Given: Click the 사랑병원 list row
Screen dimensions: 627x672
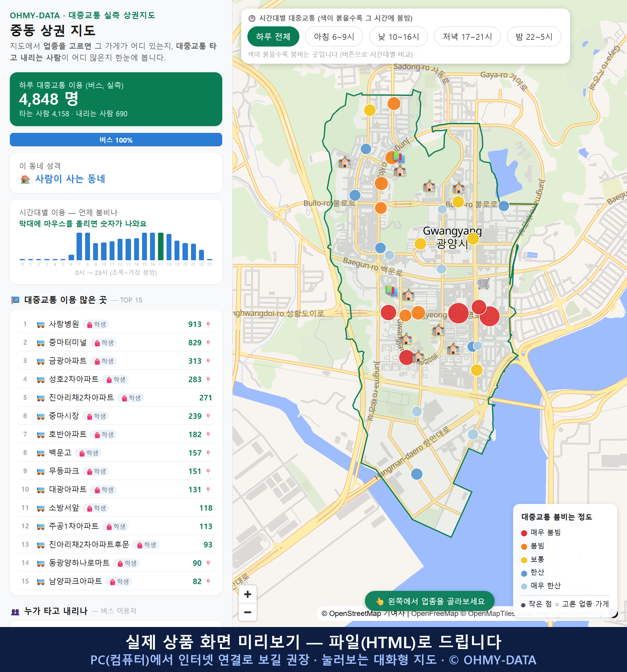Looking at the screenshot, I should tap(116, 324).
